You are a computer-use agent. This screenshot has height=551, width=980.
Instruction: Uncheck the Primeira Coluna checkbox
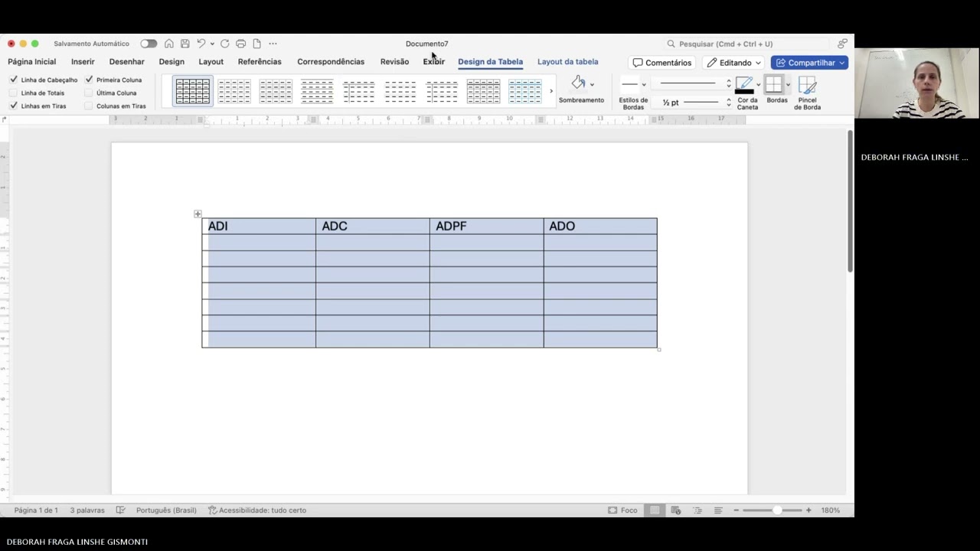click(89, 80)
